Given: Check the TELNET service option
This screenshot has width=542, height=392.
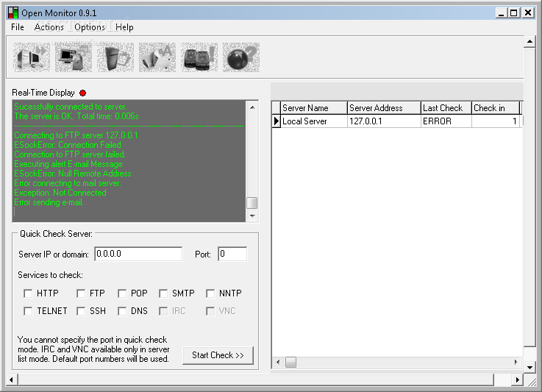Looking at the screenshot, I should click(28, 311).
